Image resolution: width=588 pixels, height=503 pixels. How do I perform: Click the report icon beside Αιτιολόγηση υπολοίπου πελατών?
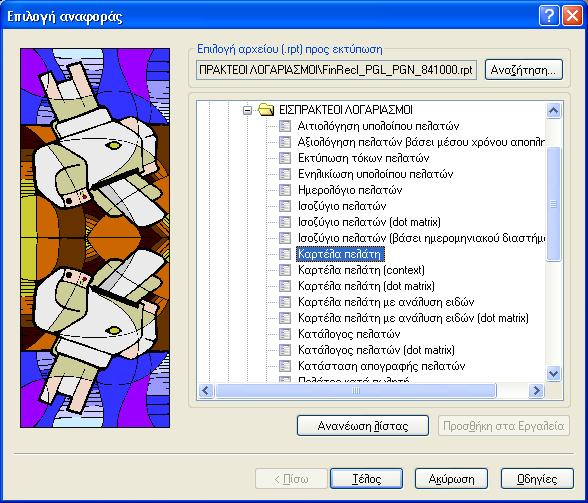coord(285,126)
